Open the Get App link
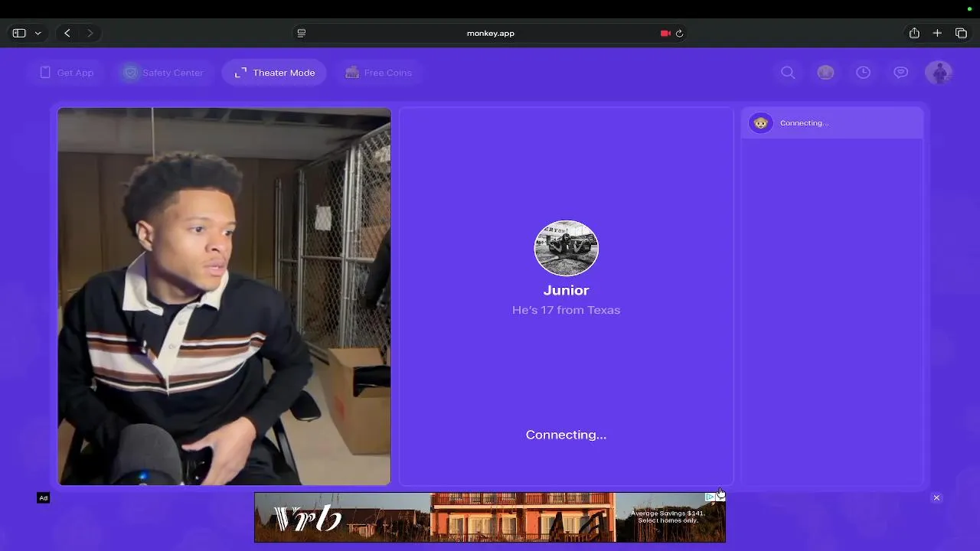The height and width of the screenshot is (551, 980). (67, 73)
